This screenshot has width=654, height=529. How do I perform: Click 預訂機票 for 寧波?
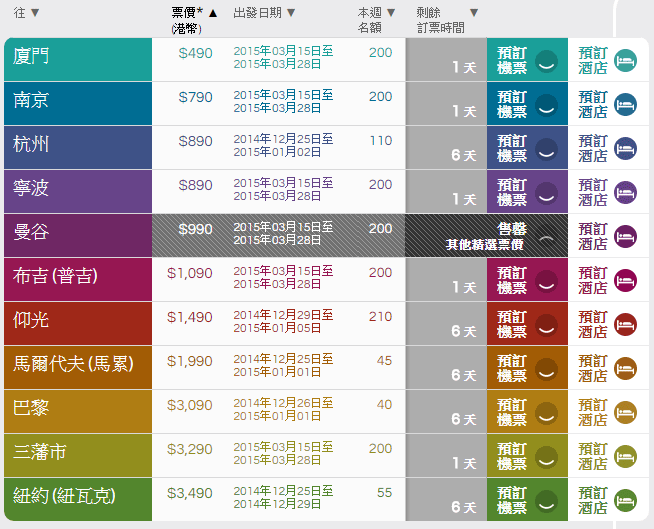click(x=512, y=193)
